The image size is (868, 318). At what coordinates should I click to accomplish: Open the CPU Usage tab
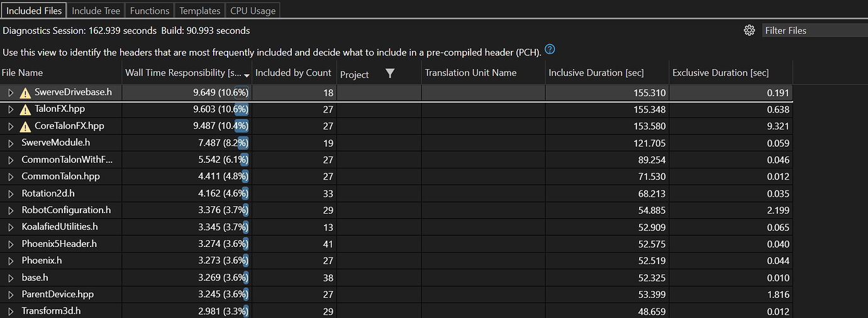click(x=253, y=11)
